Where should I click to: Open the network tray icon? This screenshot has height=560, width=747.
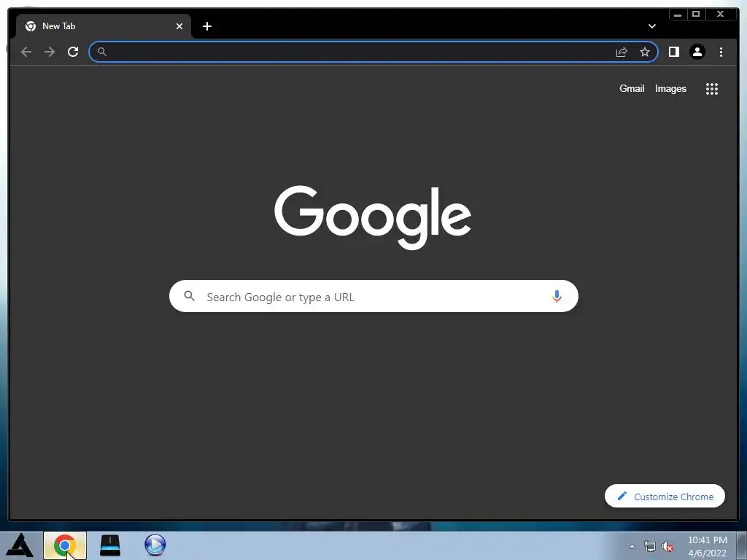(649, 546)
